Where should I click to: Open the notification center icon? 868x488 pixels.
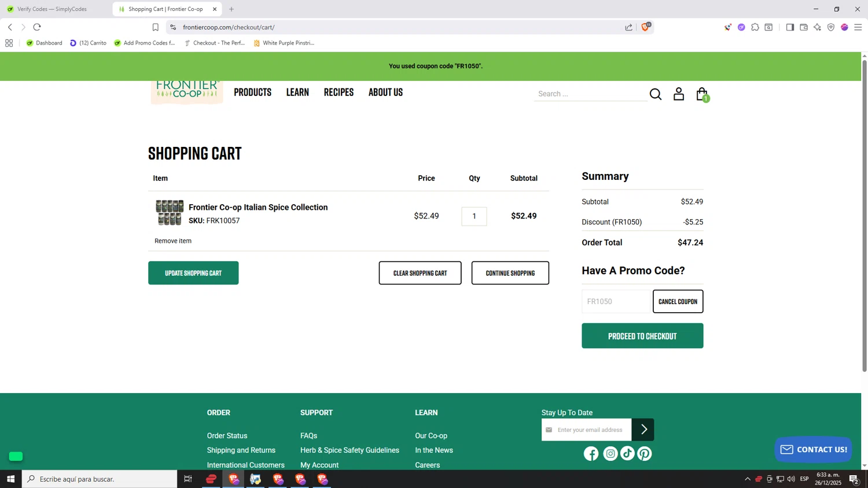click(854, 479)
